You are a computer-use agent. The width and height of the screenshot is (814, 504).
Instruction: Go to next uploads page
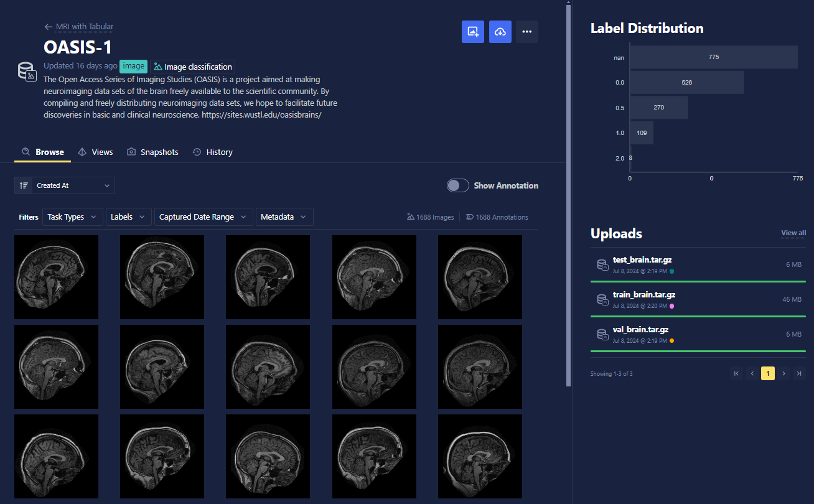[784, 373]
